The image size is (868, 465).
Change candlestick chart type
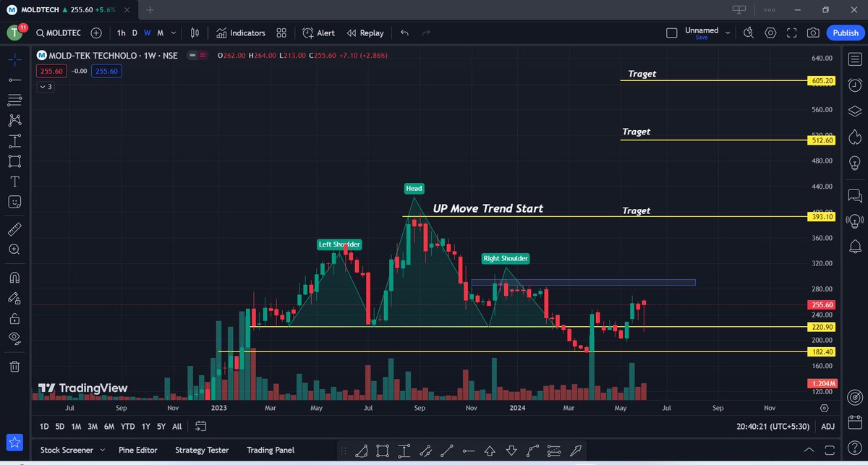195,33
